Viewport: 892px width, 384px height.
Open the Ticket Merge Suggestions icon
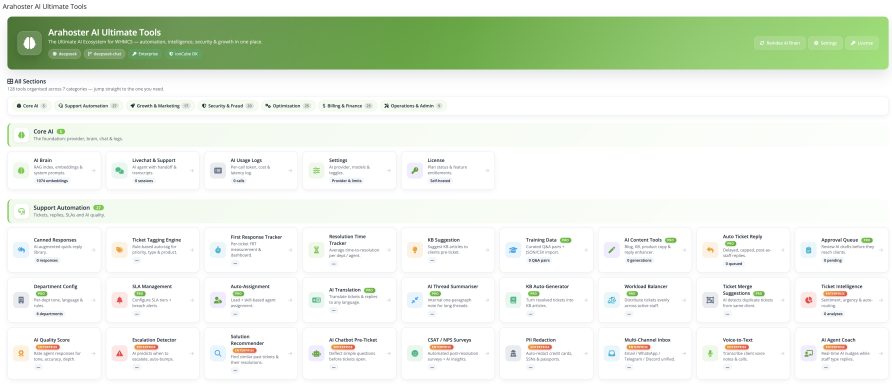(711, 300)
